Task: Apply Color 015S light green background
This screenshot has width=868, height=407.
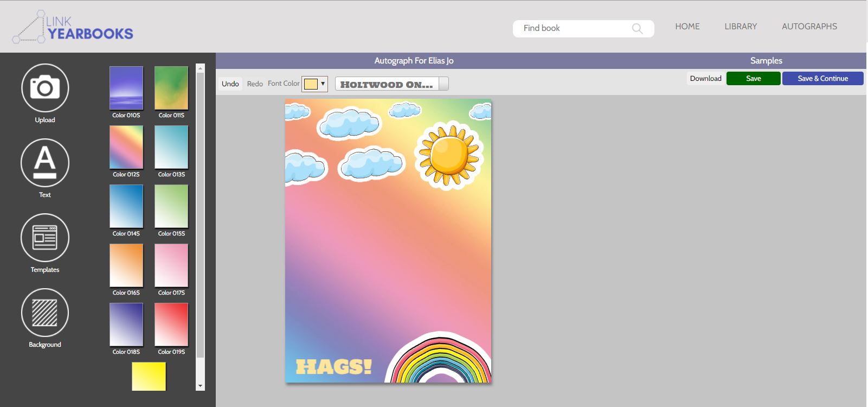Action: pos(171,206)
